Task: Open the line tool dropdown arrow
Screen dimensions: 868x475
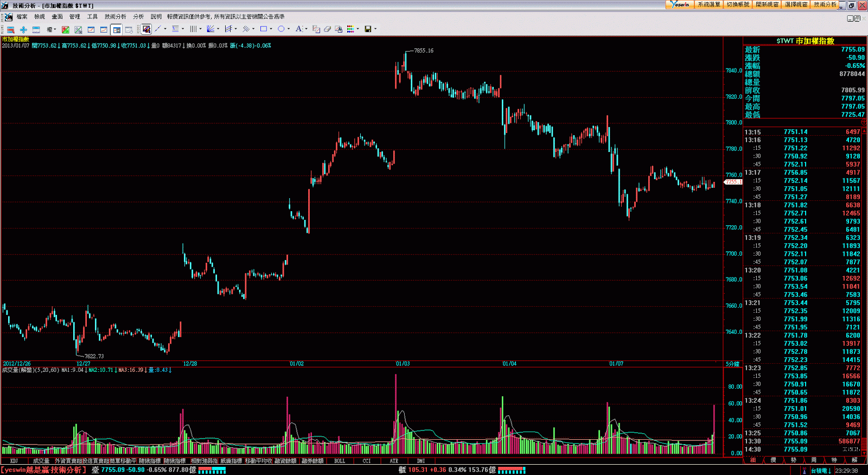Action: (x=165, y=29)
